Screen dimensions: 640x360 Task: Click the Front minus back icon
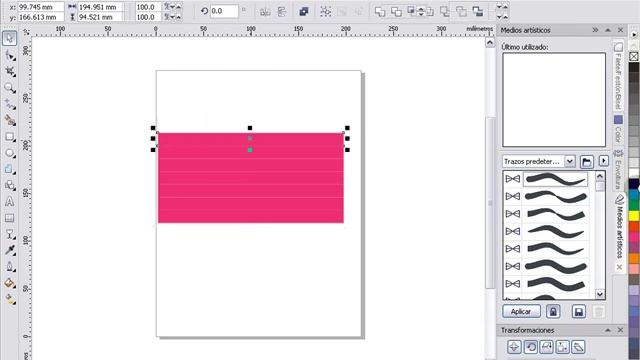[x=444, y=11]
